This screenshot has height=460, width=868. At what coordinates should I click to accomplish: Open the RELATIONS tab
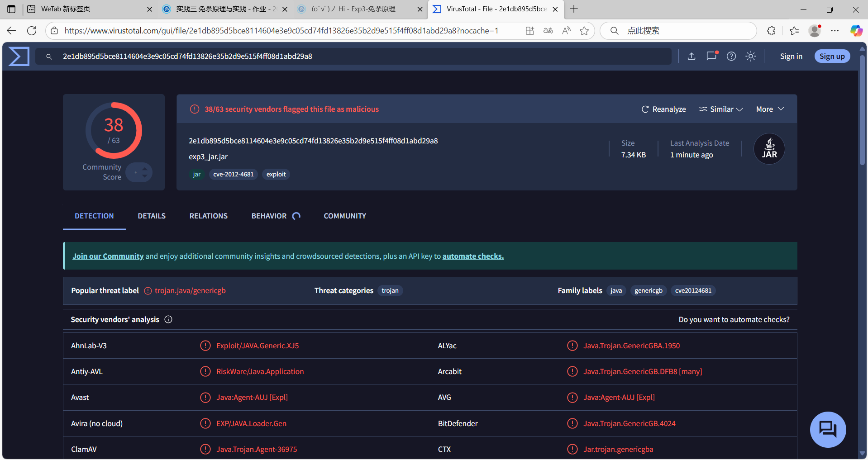coord(209,216)
